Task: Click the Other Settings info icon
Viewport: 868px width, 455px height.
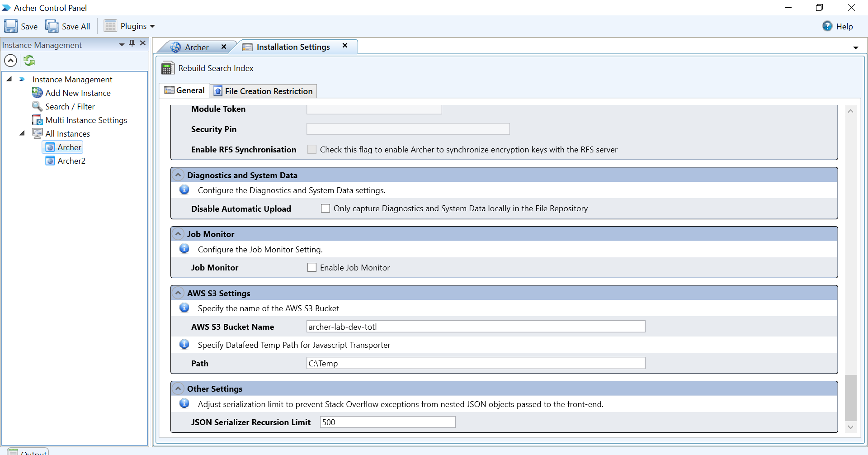Action: 184,403
